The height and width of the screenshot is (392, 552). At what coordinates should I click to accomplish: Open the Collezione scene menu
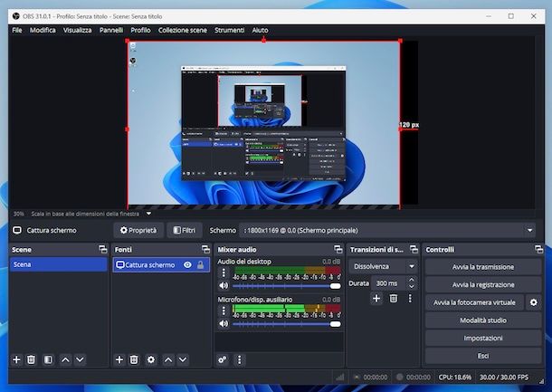[x=183, y=30]
